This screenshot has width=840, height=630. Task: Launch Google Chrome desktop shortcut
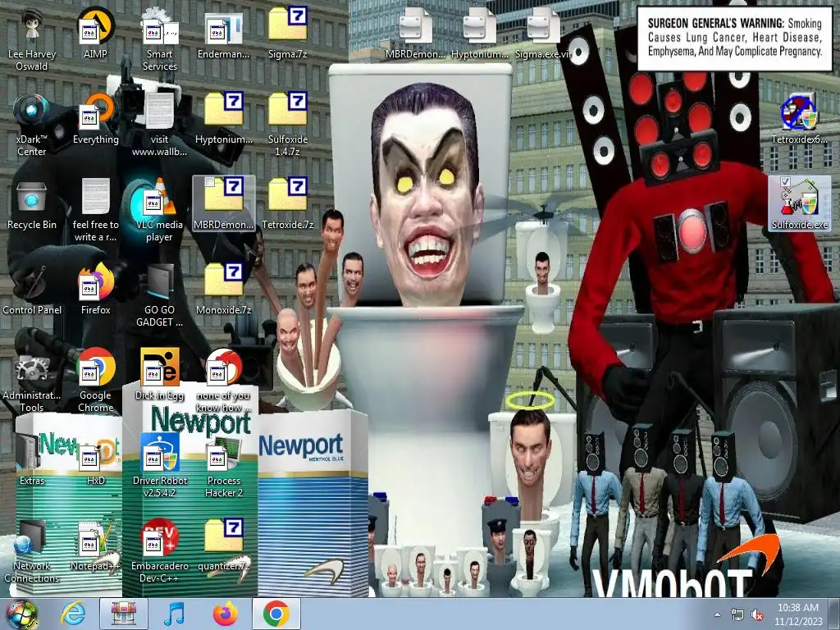click(95, 381)
